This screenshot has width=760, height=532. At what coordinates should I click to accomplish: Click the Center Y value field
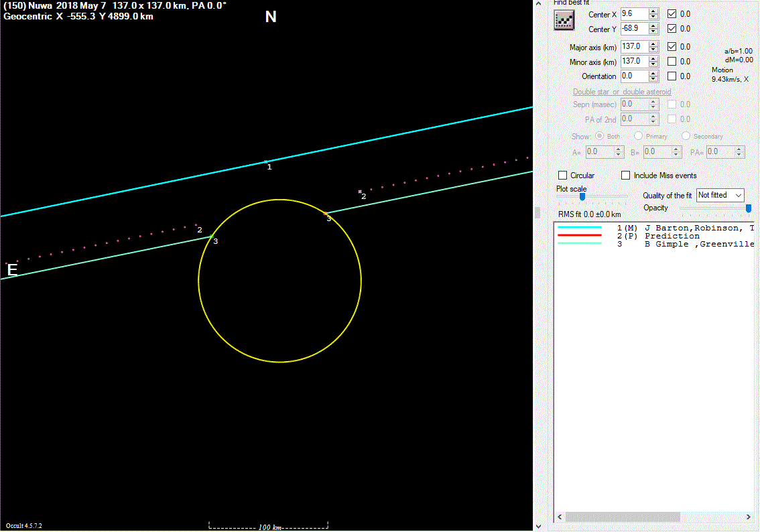[x=635, y=29]
